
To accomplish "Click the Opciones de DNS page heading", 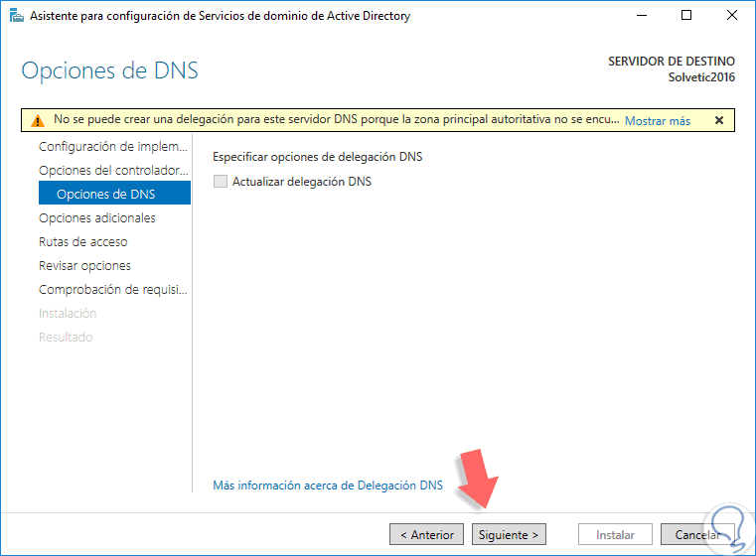I will pos(110,70).
